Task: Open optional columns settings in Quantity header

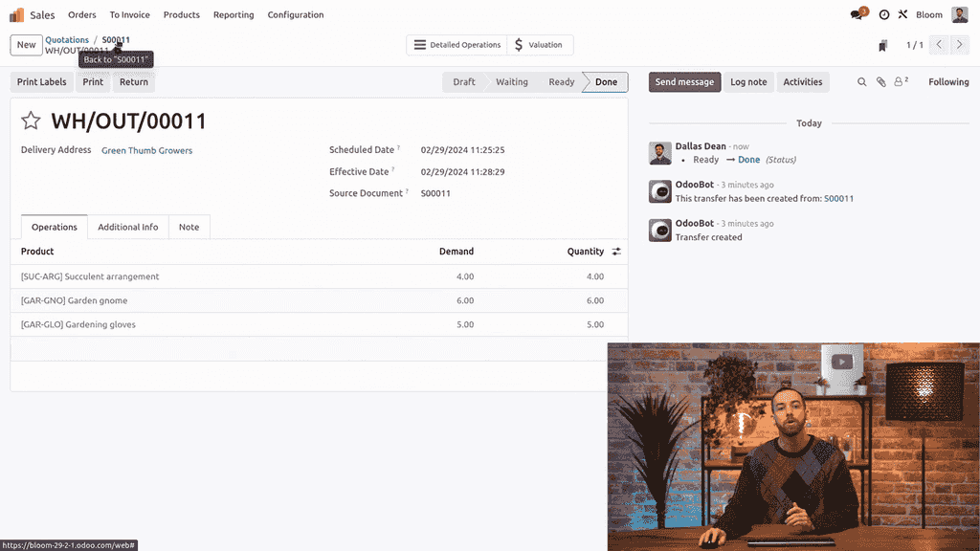Action: [x=616, y=252]
